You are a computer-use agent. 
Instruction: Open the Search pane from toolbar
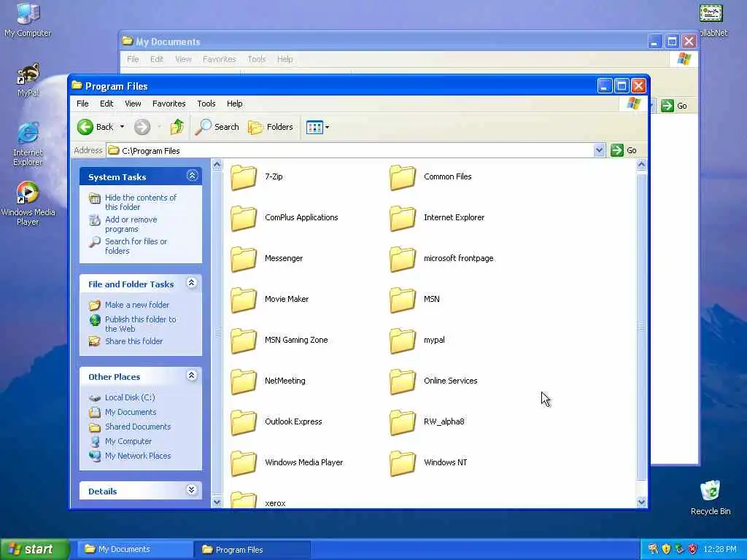[217, 127]
